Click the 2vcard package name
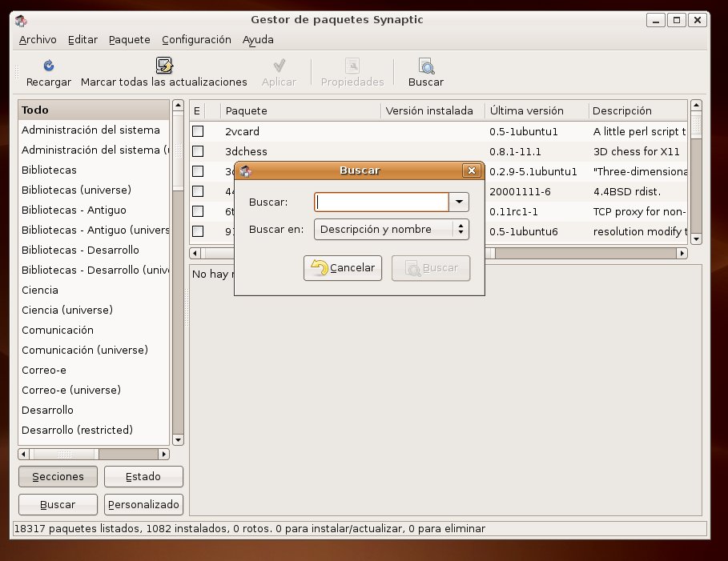 tap(243, 131)
